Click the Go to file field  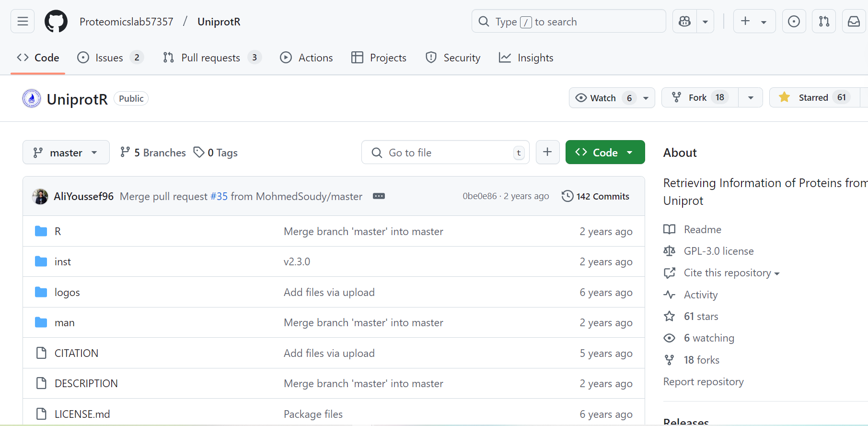[445, 153]
